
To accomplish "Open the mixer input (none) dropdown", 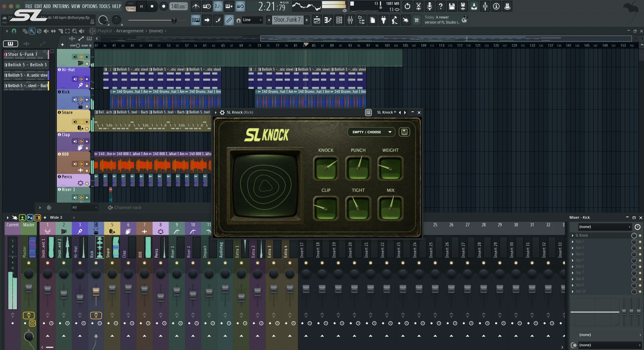I will (604, 227).
